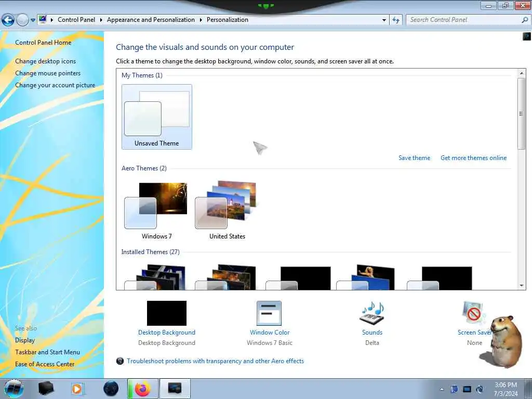Click the search magnifier icon
532x399 pixels.
[525, 20]
